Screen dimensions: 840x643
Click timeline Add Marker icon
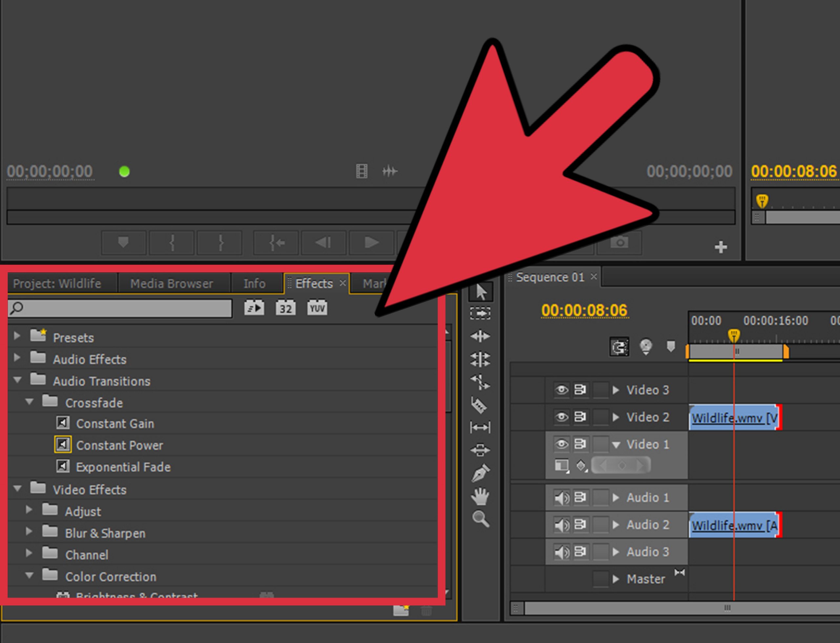point(671,346)
